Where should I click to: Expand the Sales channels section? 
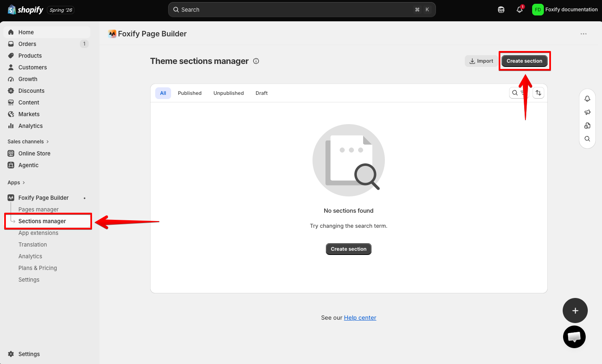pyautogui.click(x=28, y=142)
